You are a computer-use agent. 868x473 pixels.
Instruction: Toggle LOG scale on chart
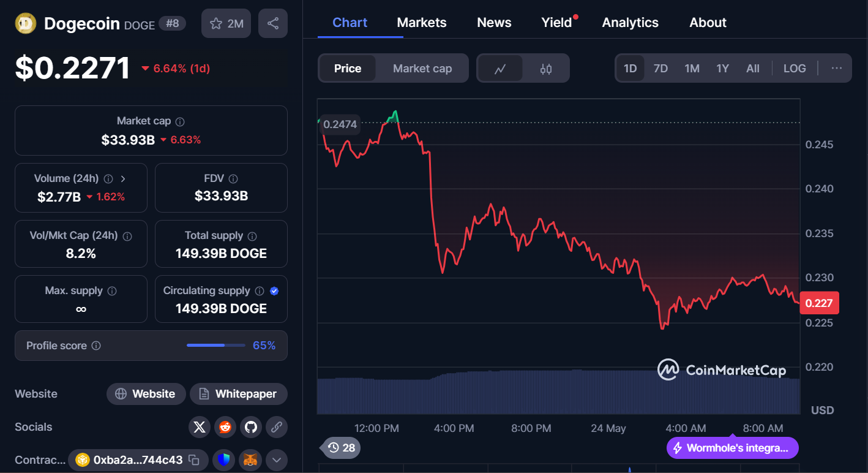pos(795,68)
